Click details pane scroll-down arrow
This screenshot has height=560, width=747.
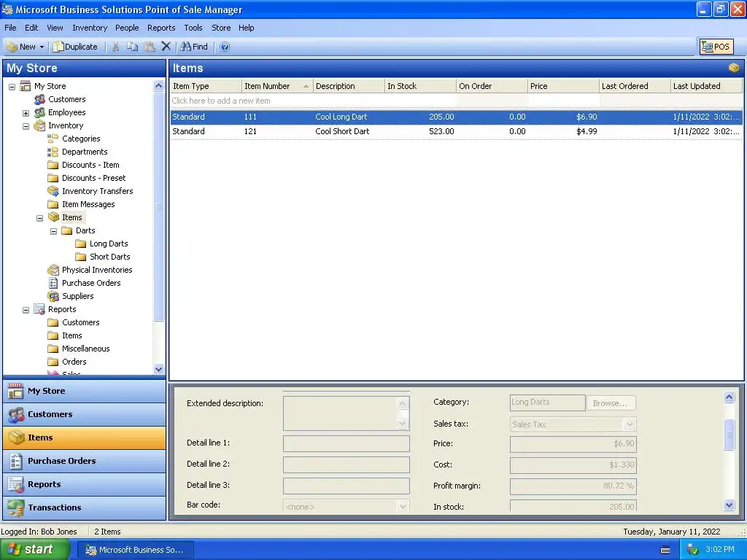coord(729,505)
